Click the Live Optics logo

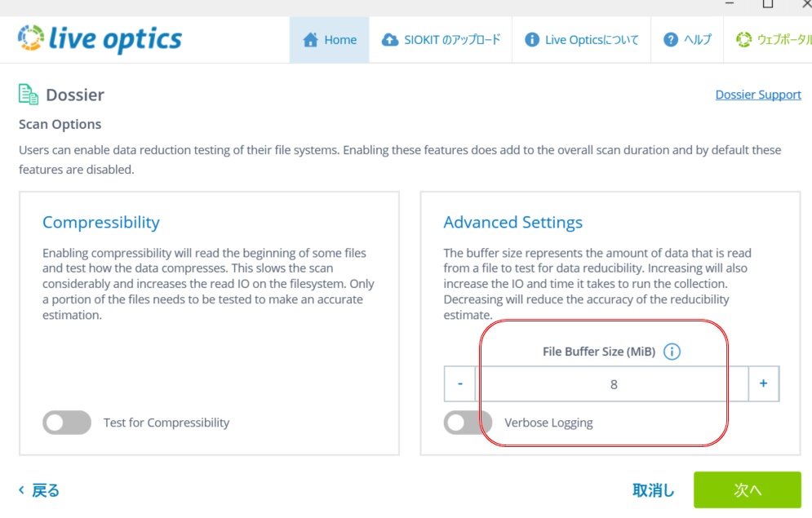click(100, 39)
